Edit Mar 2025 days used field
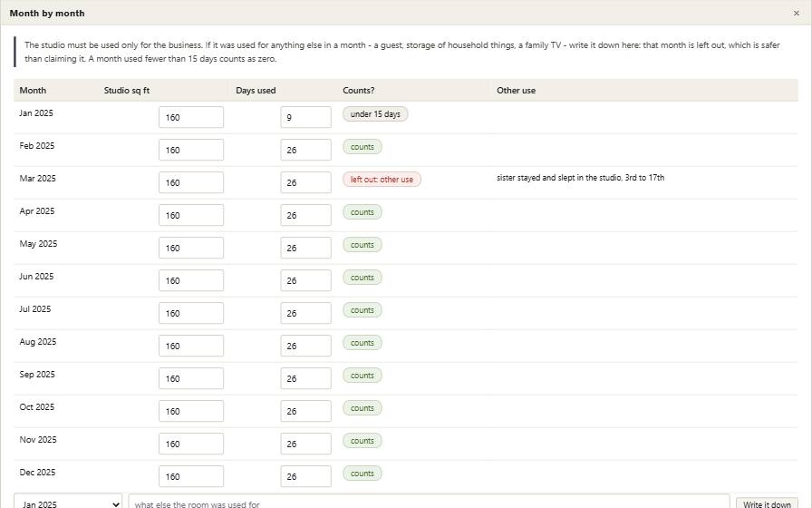This screenshot has width=812, height=508. pos(305,182)
